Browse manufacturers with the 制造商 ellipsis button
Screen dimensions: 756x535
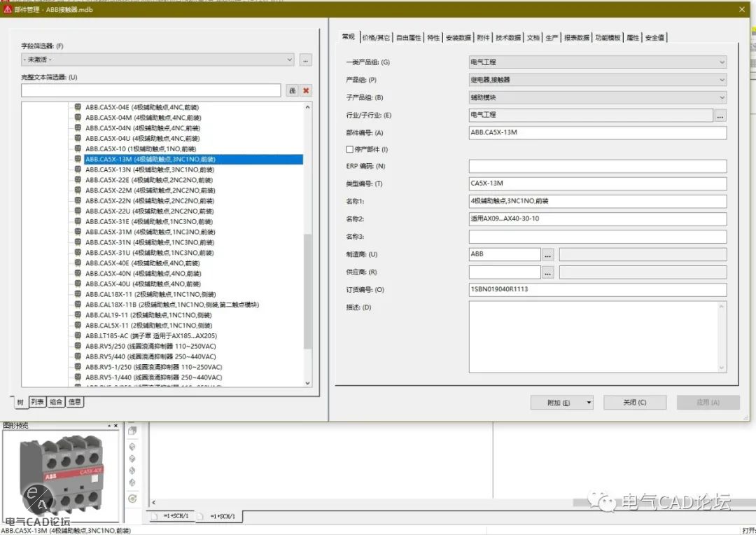click(x=547, y=254)
